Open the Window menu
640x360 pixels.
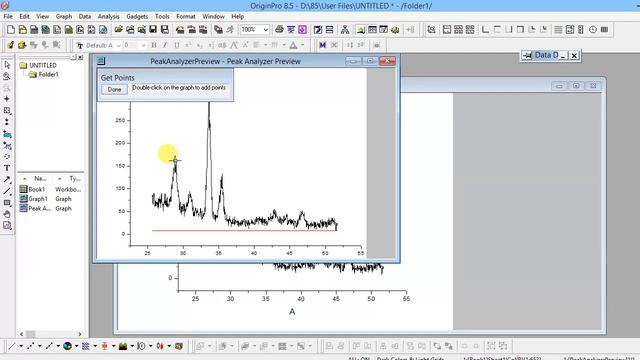(x=213, y=16)
